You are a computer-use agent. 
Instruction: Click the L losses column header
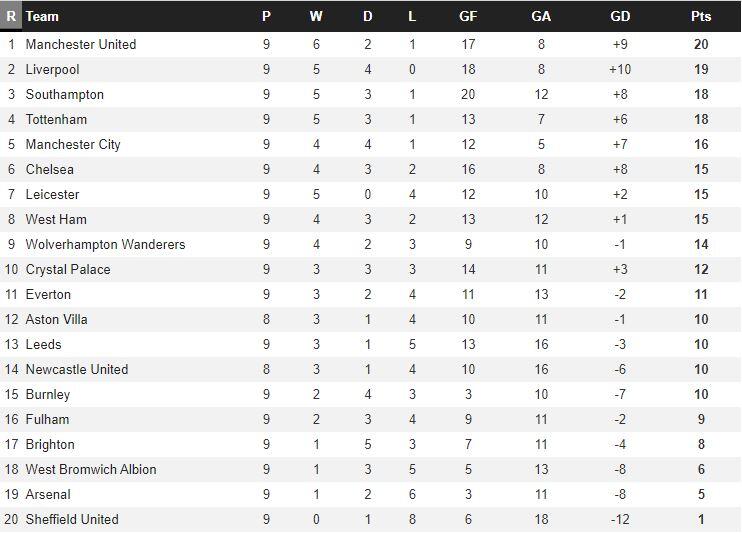coord(413,16)
